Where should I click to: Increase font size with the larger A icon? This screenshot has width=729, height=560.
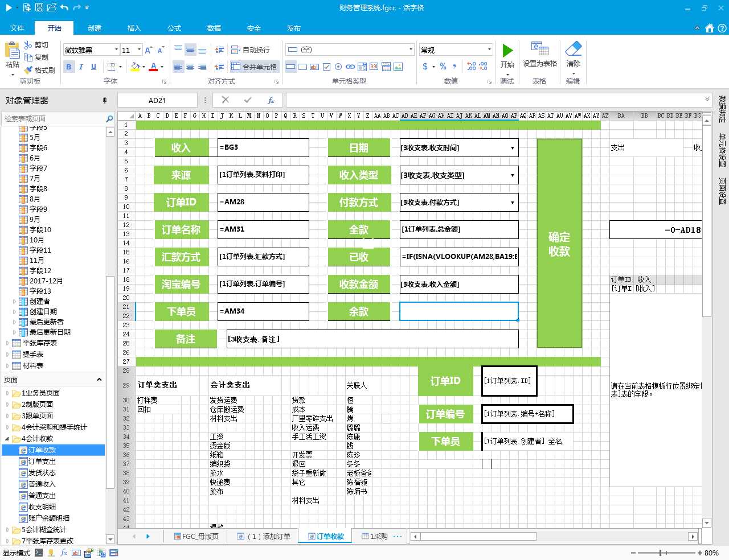[x=148, y=50]
